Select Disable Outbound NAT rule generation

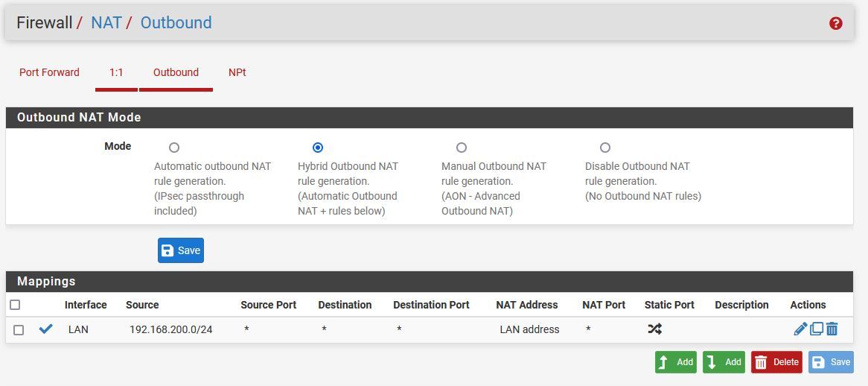tap(605, 148)
